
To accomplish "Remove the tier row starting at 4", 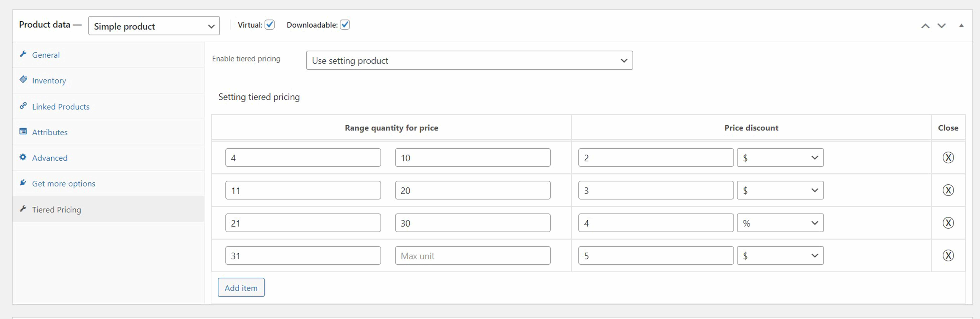I will [x=948, y=158].
